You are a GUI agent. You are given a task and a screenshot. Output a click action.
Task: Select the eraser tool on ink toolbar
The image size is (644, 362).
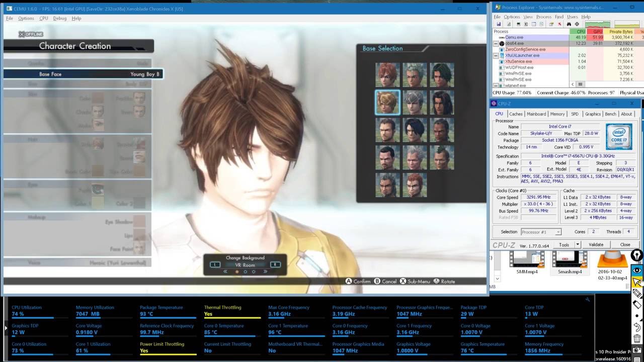pyautogui.click(x=637, y=305)
